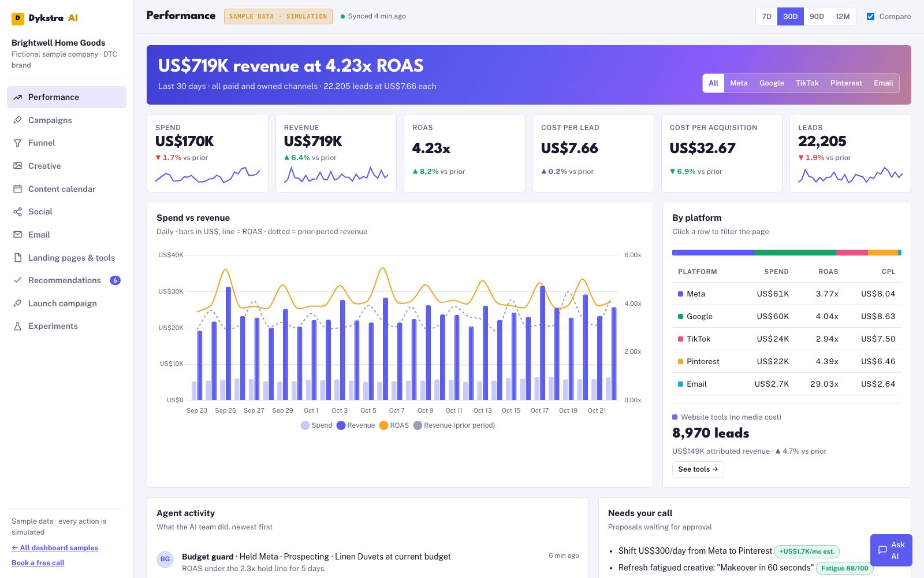
Task: Click the Funnel filter icon
Action: coord(18,143)
